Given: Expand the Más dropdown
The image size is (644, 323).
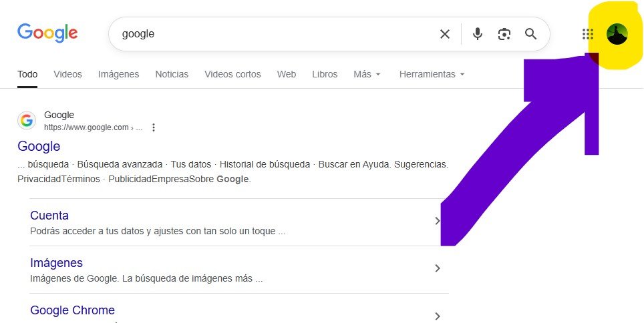Looking at the screenshot, I should (367, 74).
